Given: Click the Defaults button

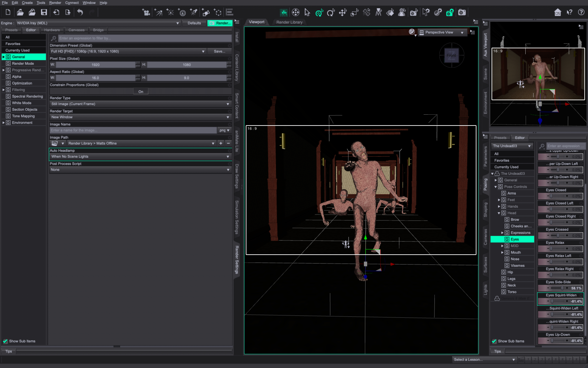Looking at the screenshot, I should click(194, 23).
